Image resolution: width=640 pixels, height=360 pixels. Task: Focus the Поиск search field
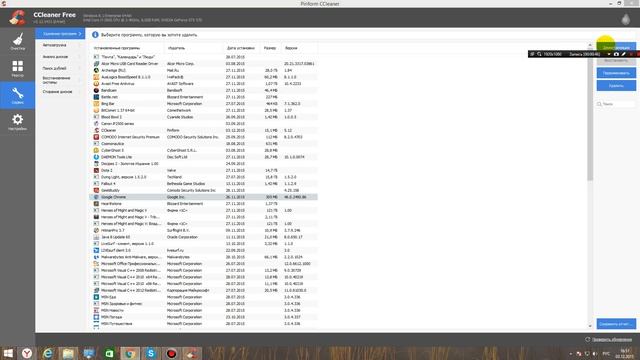[616, 104]
